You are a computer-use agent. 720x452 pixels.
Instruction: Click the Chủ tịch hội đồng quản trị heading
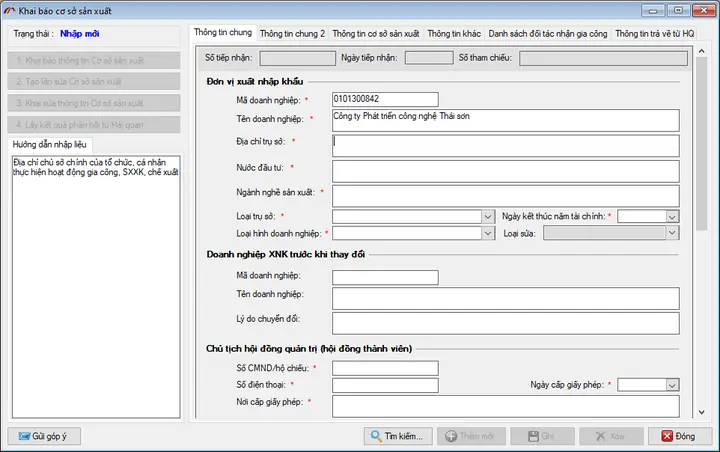click(x=309, y=349)
